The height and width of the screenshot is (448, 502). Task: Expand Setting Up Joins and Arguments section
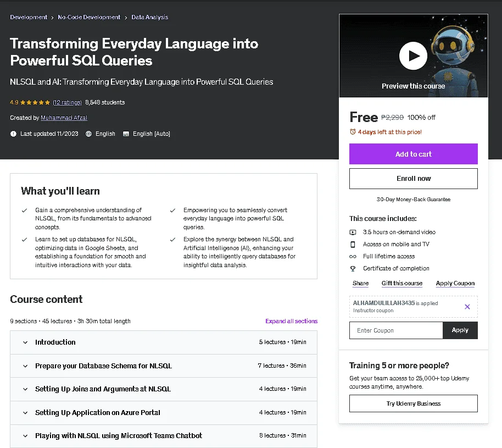(164, 389)
